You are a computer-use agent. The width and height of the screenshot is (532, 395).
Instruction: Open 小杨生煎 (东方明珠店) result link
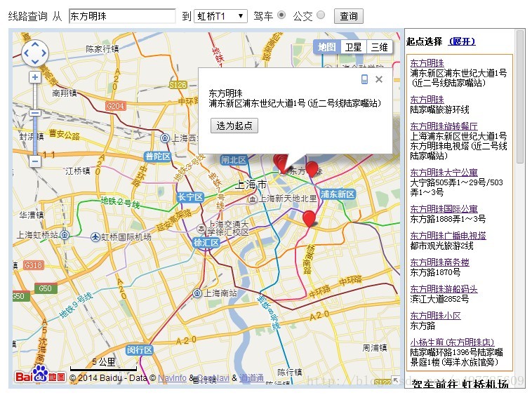point(452,342)
